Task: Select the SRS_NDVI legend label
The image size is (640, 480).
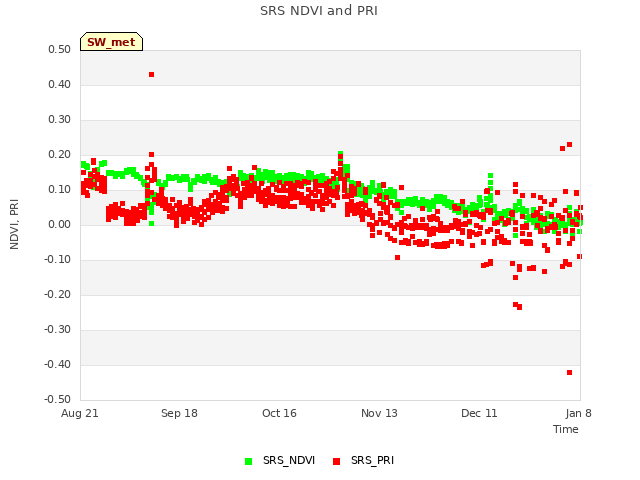Action: click(289, 460)
